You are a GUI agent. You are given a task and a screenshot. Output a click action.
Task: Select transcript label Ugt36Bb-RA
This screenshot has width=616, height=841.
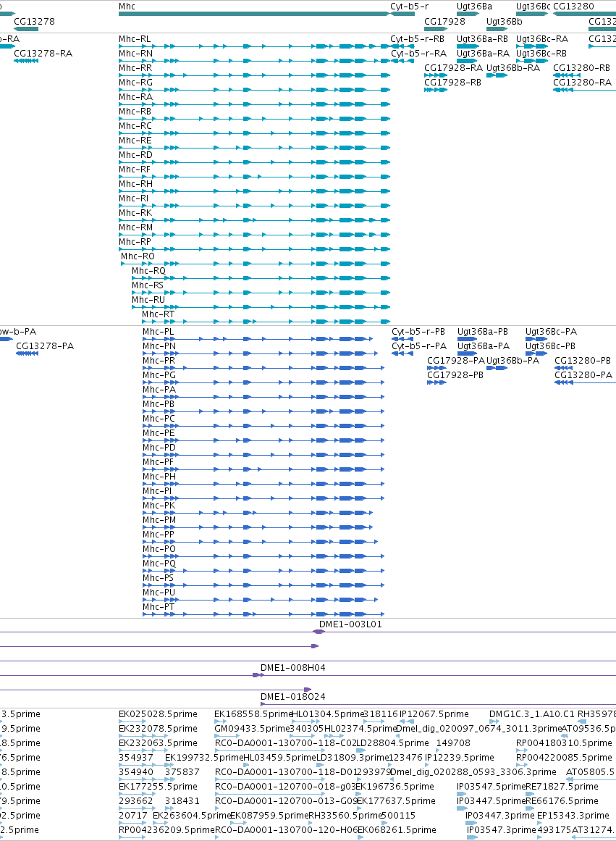tap(513, 68)
